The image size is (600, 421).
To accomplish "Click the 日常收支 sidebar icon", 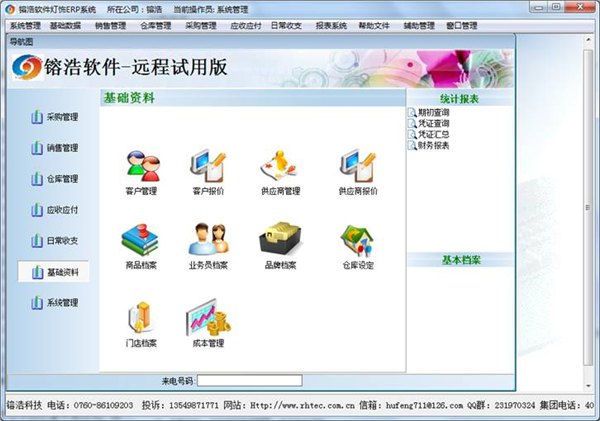I will point(37,240).
